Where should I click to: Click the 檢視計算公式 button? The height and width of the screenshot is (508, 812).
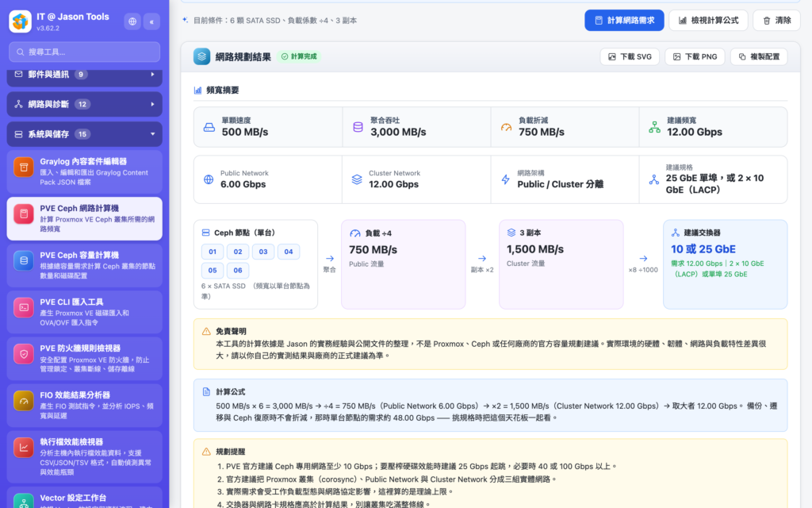pos(708,20)
